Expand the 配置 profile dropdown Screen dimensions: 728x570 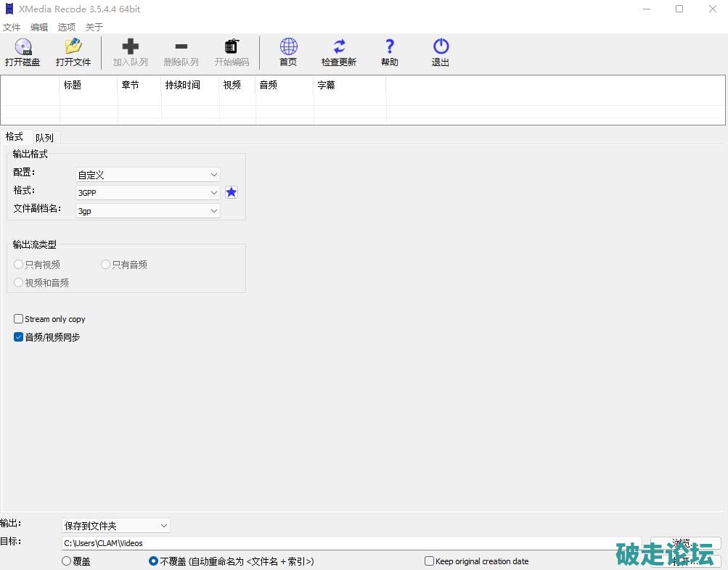[x=148, y=175]
